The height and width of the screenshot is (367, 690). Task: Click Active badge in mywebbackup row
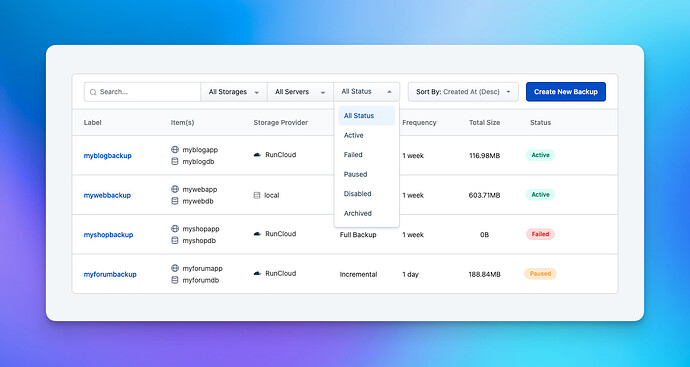540,195
